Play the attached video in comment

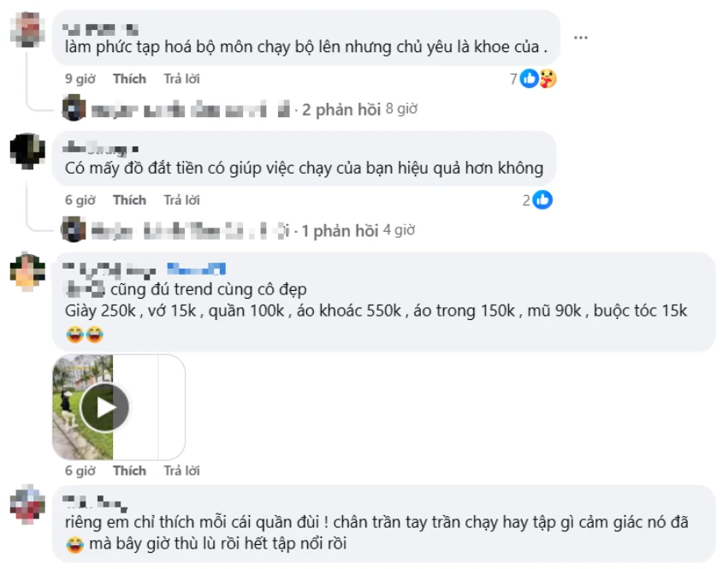click(104, 408)
